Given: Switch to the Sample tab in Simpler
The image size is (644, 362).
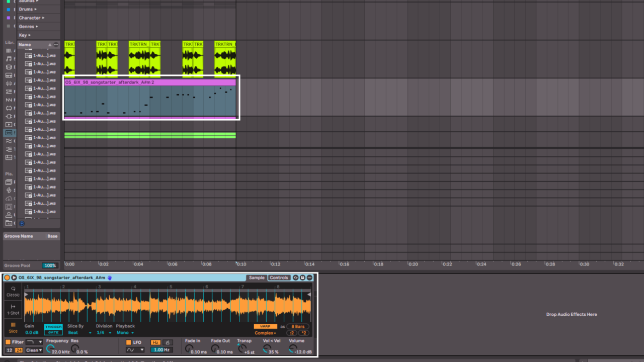Looking at the screenshot, I should click(x=257, y=278).
